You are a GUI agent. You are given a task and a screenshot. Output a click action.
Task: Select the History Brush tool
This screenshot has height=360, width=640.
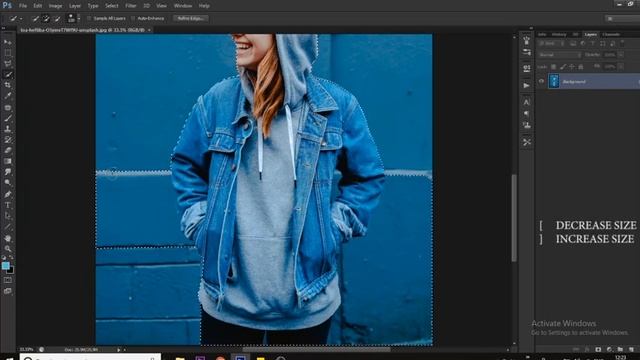pos(8,140)
